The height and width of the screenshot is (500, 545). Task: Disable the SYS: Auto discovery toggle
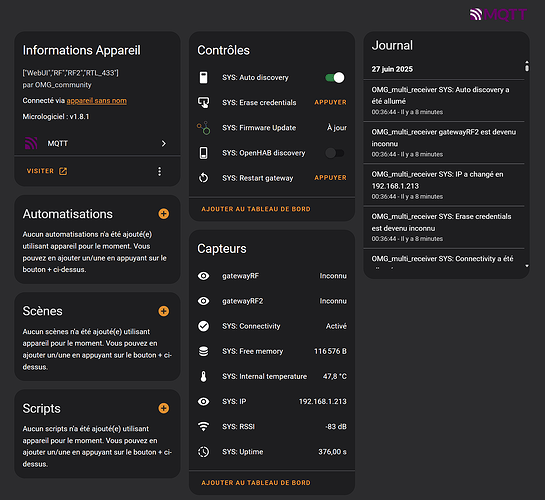point(335,77)
